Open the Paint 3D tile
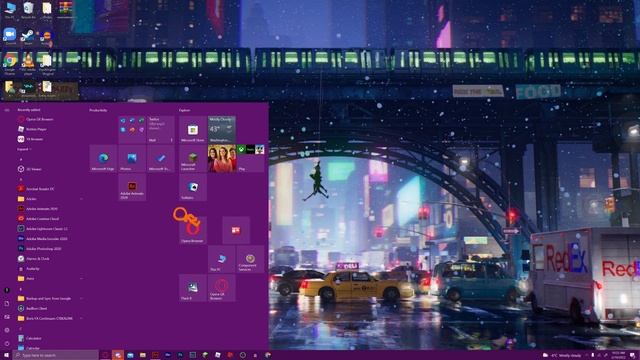This screenshot has height=360, width=640. click(x=193, y=288)
